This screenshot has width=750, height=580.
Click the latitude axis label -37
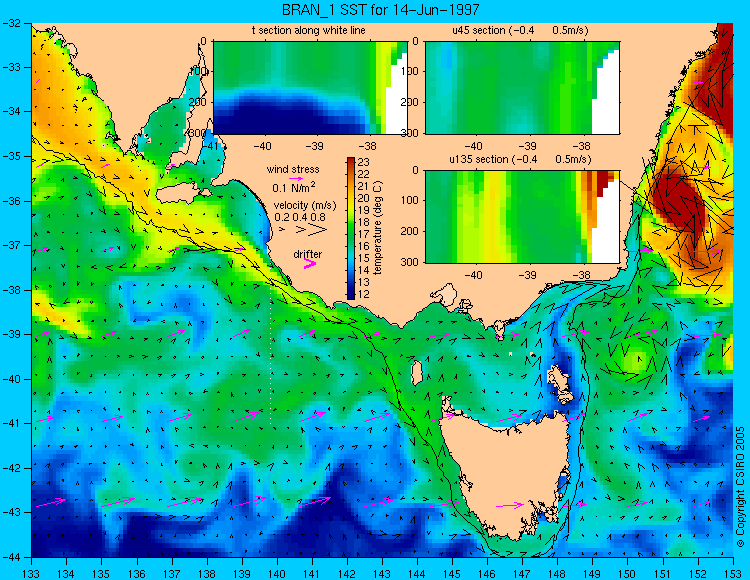(12, 245)
